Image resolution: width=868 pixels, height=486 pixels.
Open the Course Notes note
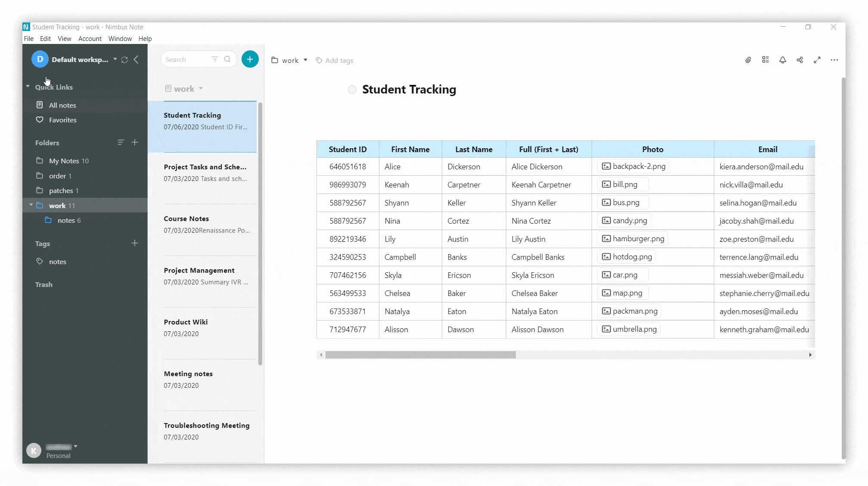pyautogui.click(x=202, y=230)
